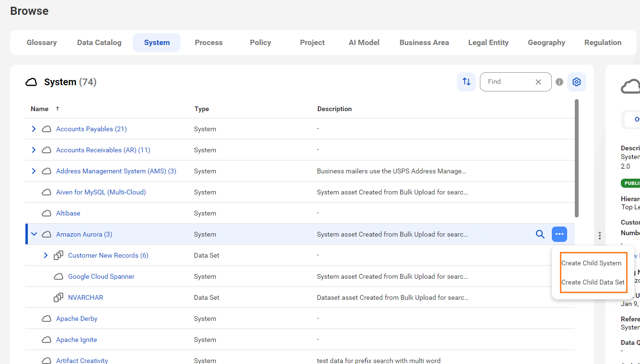Click the Name column header
Screen dimensions: 640x364
tap(39, 109)
